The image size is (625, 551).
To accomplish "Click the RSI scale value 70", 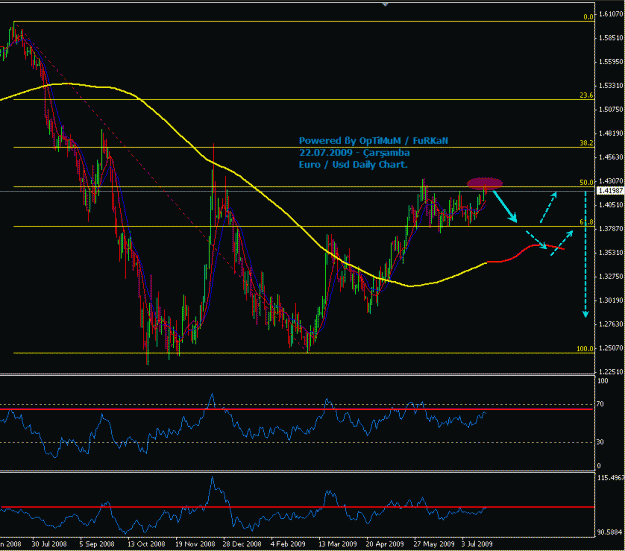I will [x=600, y=404].
